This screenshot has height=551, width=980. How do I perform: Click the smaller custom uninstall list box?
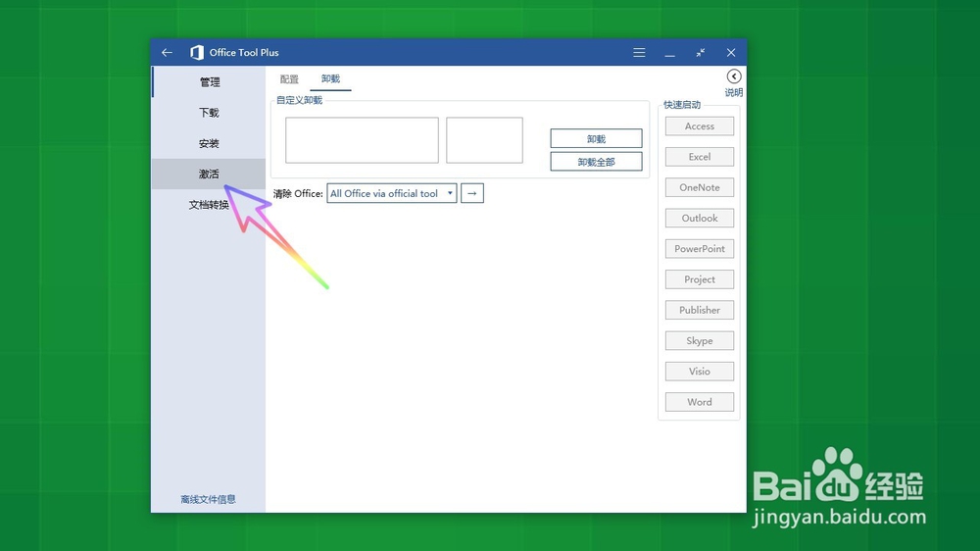click(484, 140)
